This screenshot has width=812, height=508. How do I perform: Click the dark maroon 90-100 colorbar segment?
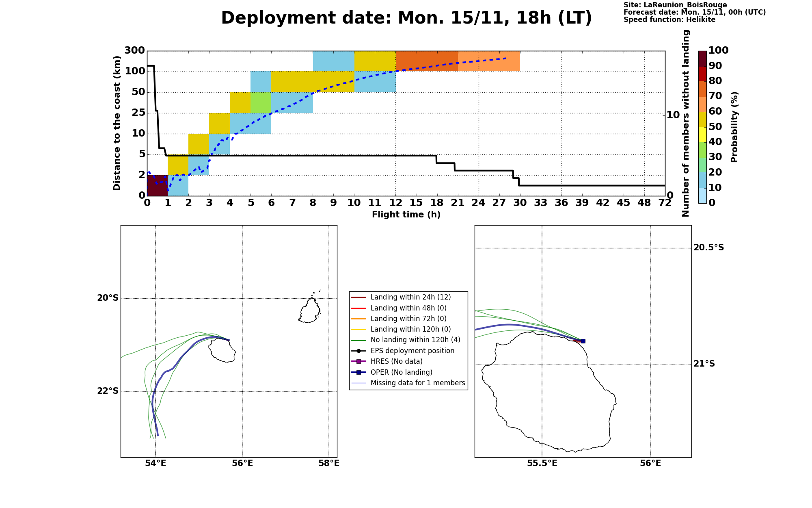pyautogui.click(x=702, y=59)
